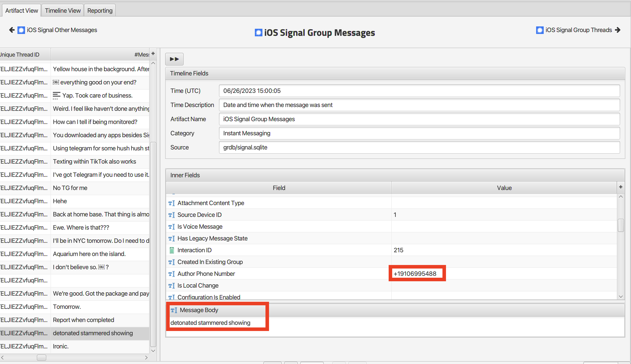631x364 pixels.
Task: Sort by Unique Thread ID column header
Action: 25,54
